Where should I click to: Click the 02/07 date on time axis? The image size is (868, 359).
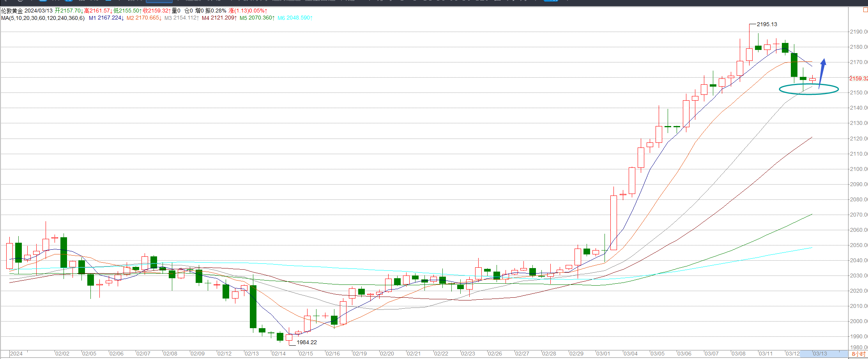coord(143,354)
